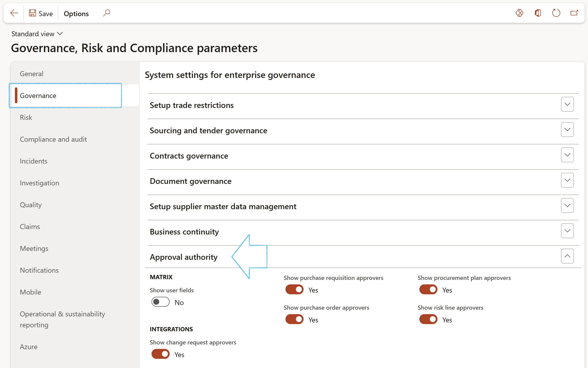Screen dimensions: 588x368
Task: Open Standard view dropdown
Action: point(37,34)
